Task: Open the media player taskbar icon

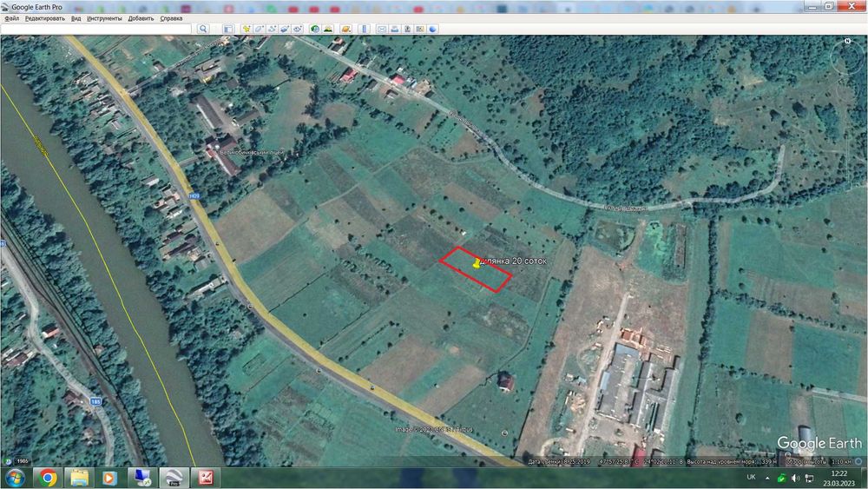Action: pos(109,478)
